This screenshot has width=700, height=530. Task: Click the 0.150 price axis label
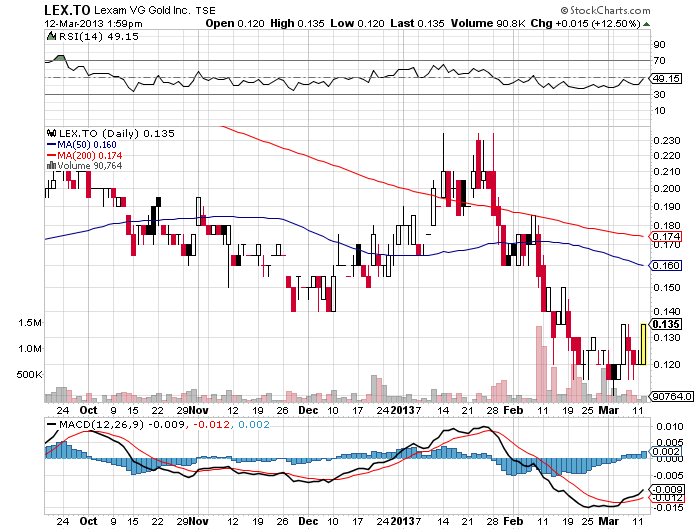[x=667, y=288]
